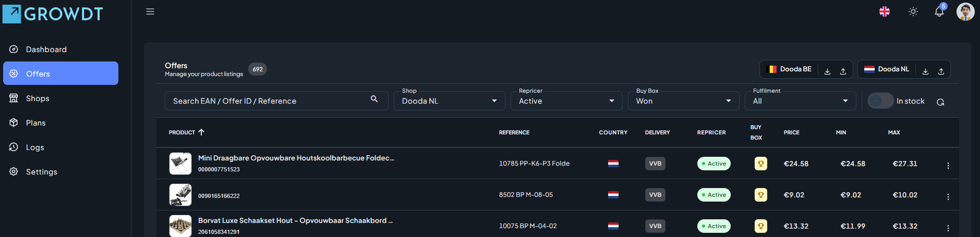The image size is (980, 237).
Task: Go to Dashboard in the sidebar
Action: 61,49
